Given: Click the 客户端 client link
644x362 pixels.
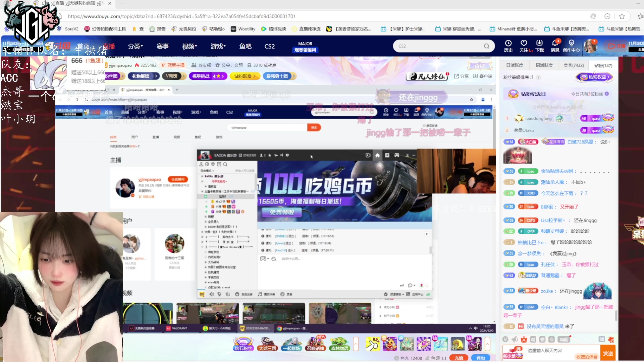Looking at the screenshot, I should pyautogui.click(x=483, y=76).
